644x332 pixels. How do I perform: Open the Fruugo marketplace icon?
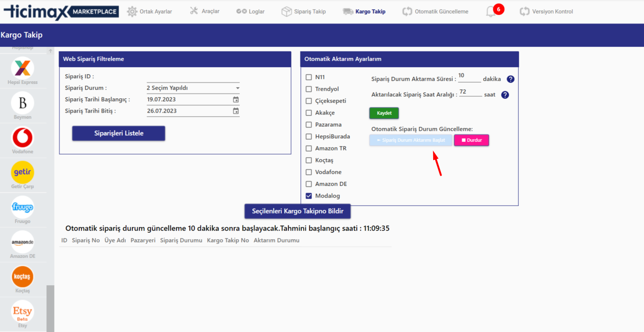pyautogui.click(x=22, y=207)
